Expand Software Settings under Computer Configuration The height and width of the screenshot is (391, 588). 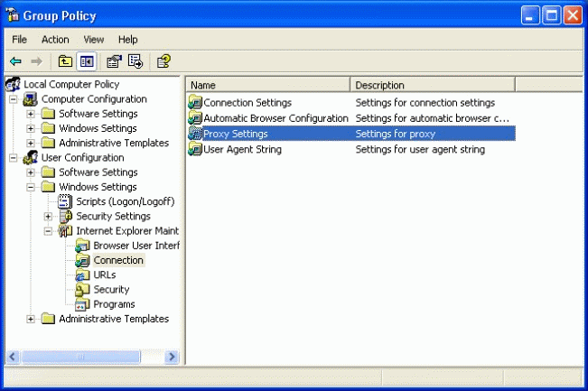point(31,114)
